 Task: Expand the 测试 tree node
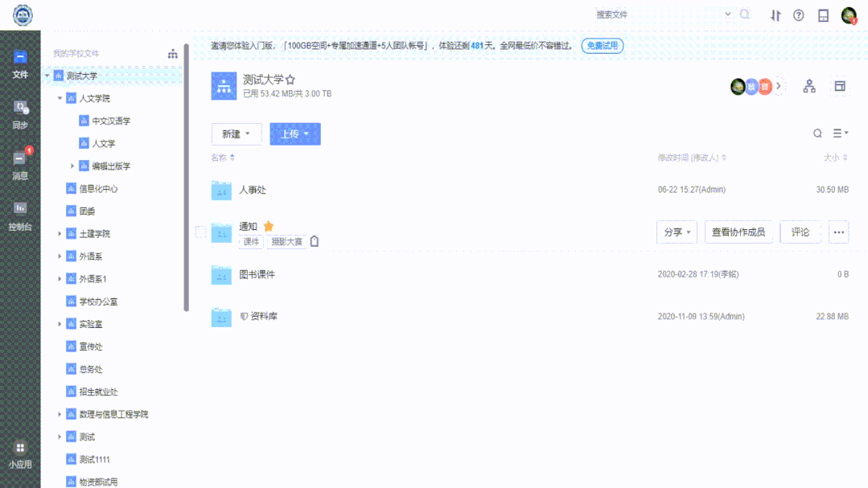pos(60,437)
